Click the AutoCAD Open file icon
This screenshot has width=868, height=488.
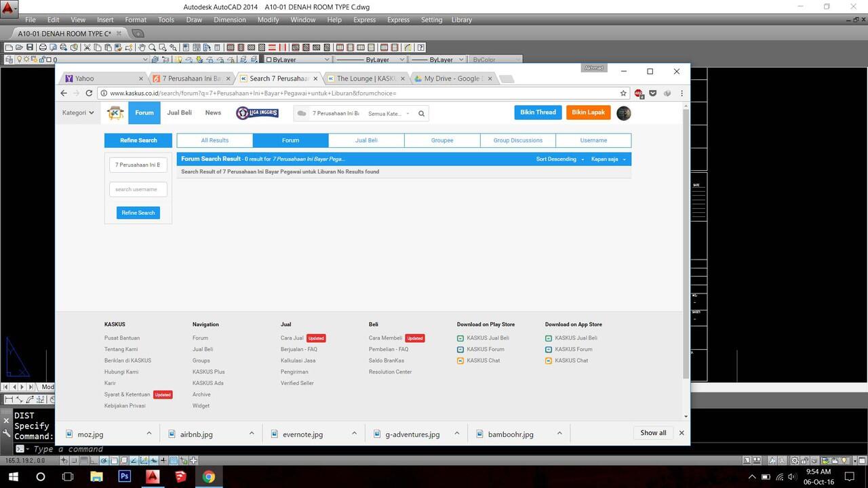click(19, 47)
